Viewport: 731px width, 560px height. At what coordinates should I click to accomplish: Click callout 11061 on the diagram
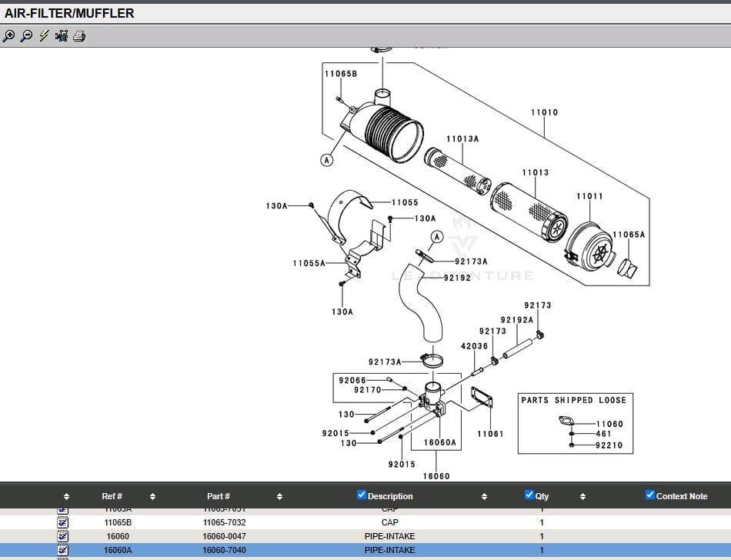pos(490,434)
